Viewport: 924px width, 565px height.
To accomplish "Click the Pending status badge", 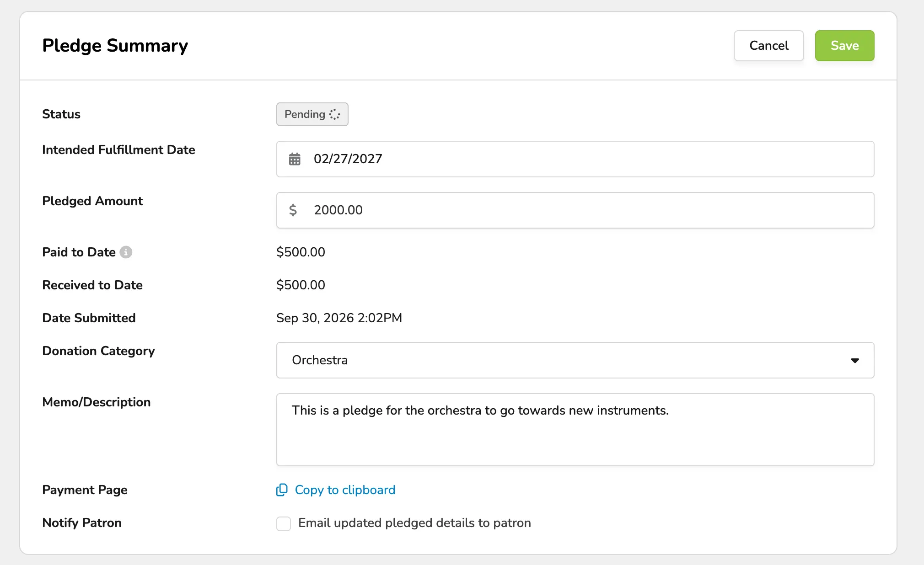I will 312,114.
